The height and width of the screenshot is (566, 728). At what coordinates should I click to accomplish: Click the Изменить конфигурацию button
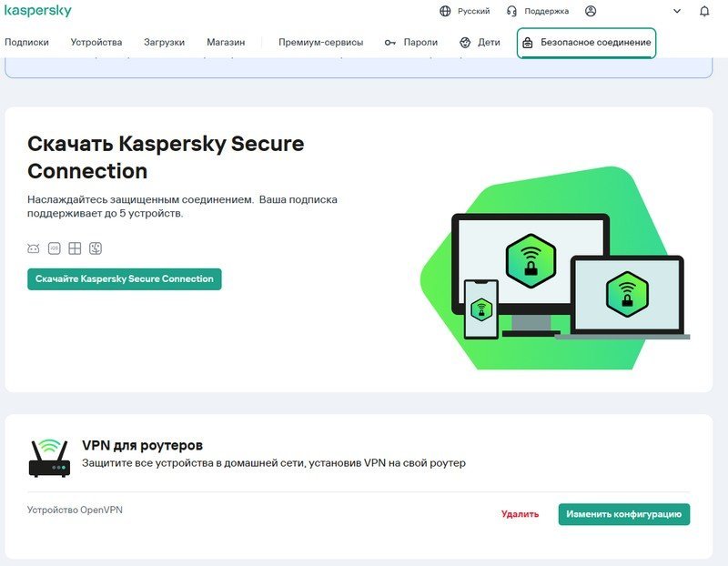[623, 514]
